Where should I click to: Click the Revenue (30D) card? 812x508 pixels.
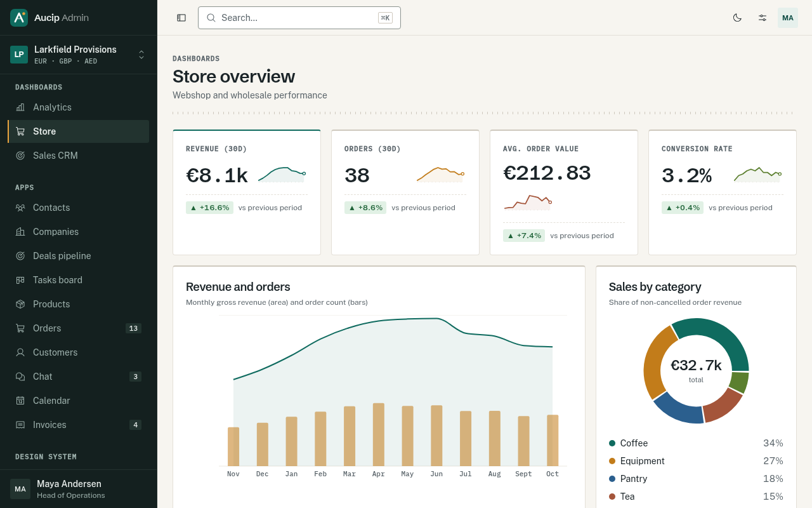[x=247, y=192]
